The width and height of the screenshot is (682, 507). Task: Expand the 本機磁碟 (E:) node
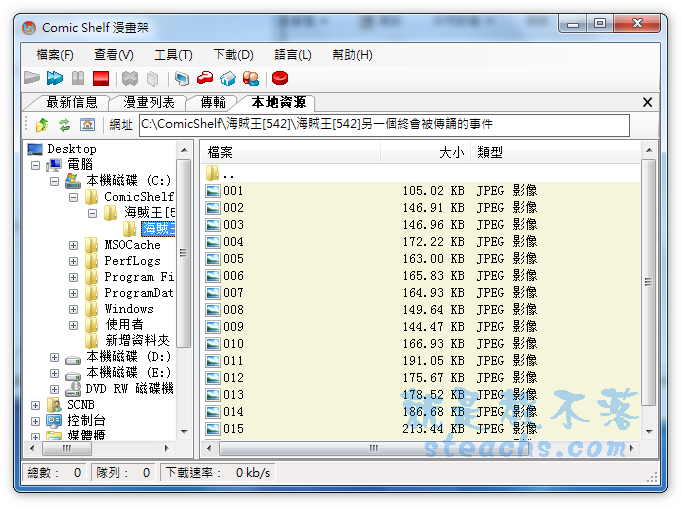54,374
